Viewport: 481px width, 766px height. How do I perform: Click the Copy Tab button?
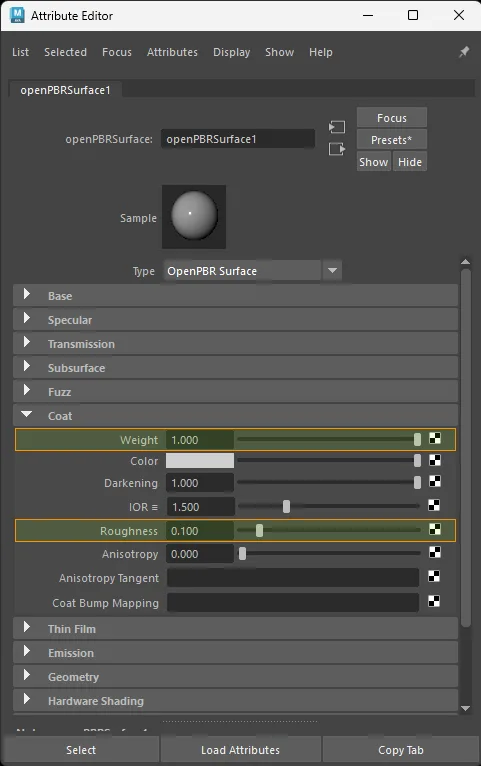point(400,749)
